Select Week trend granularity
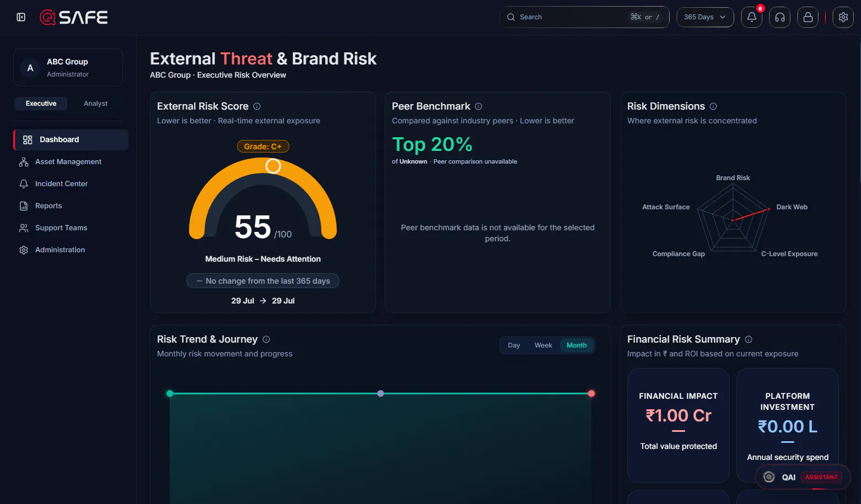The height and width of the screenshot is (504, 861). click(543, 345)
